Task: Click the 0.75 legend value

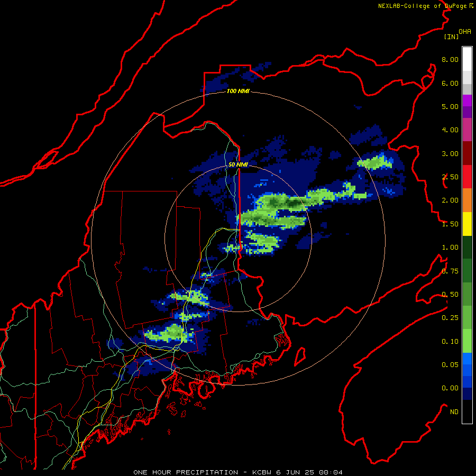Action: [x=450, y=271]
